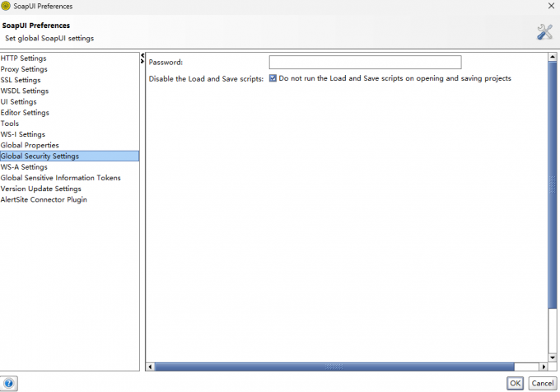
Task: Select Global Sensitive Information Tokens
Action: [70, 178]
